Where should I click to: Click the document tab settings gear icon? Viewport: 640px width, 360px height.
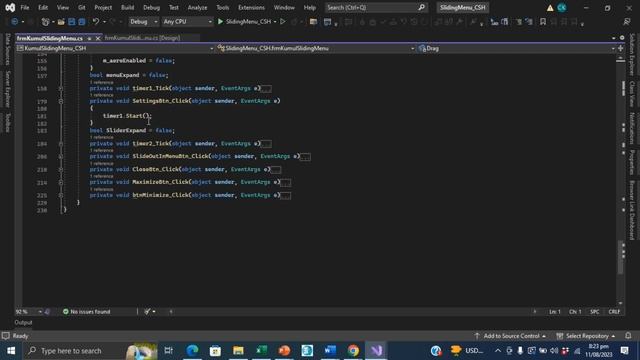click(622, 38)
